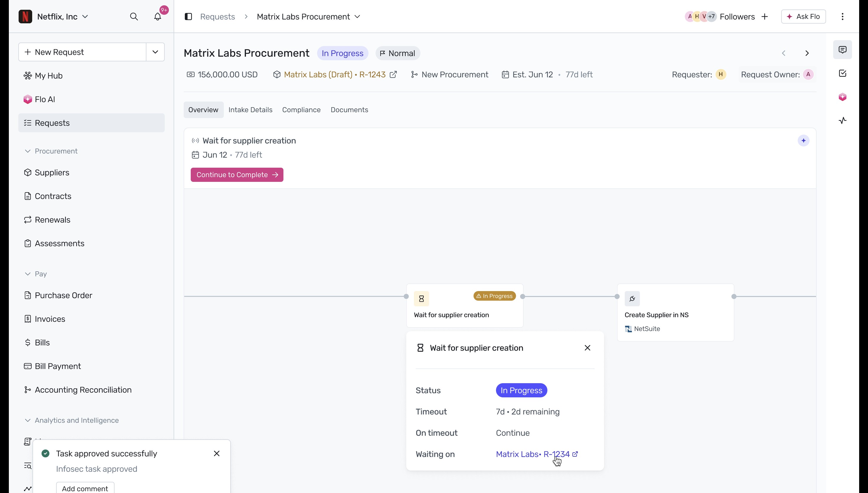Add a follower with the plus icon
Image resolution: width=868 pixels, height=493 pixels.
(x=765, y=17)
